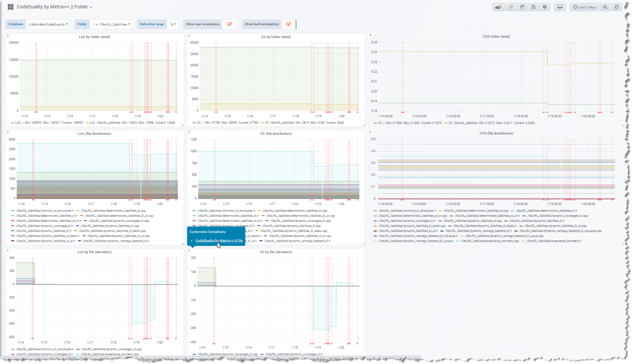Viewport: 632px width, 364px height.
Task: Click info icon of CC by folder panel
Action: (x=189, y=35)
